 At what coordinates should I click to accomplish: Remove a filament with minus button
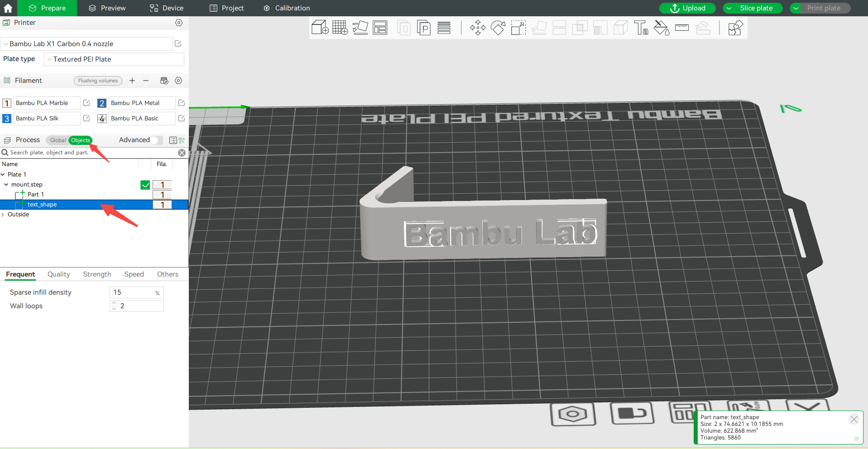(146, 81)
